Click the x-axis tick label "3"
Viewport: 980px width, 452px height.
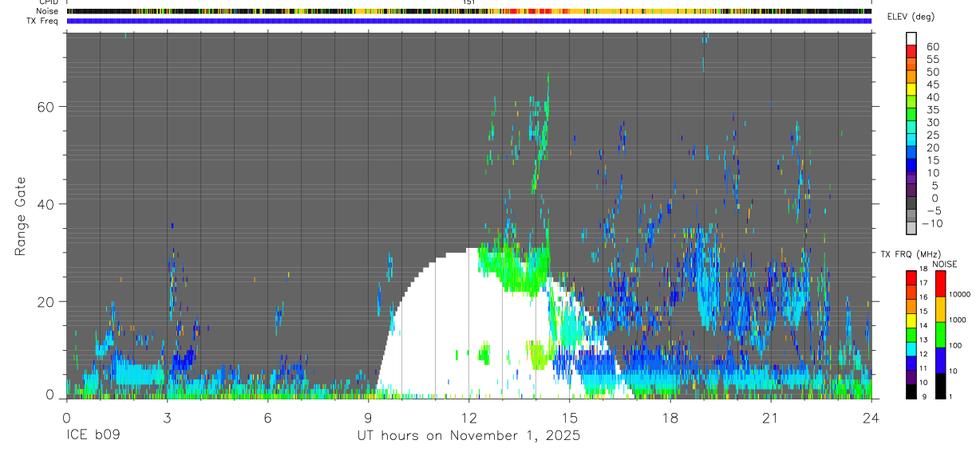click(167, 417)
